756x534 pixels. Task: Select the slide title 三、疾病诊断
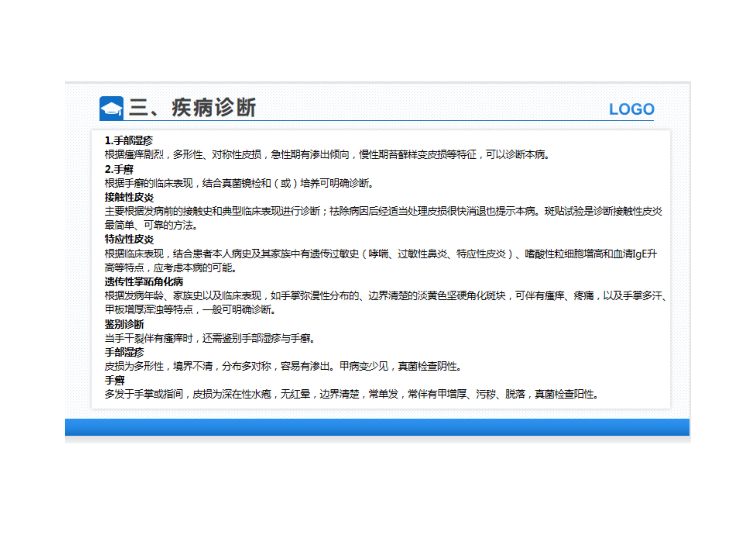tap(192, 107)
